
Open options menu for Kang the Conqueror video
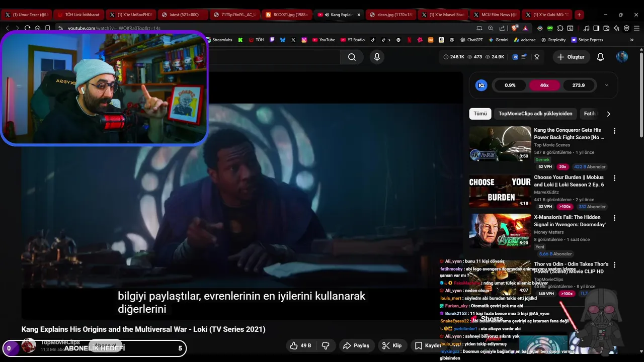pos(614,131)
